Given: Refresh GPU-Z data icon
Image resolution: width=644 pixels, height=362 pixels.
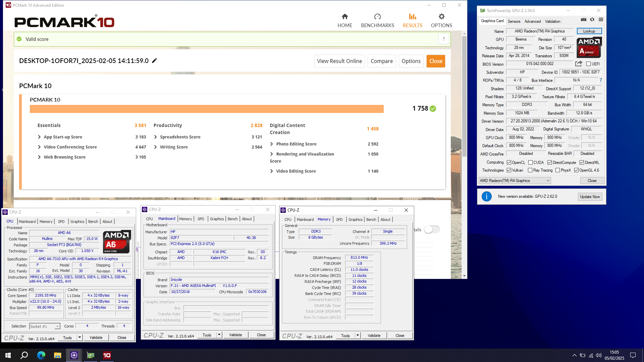Looking at the screenshot, I should coord(592,20).
